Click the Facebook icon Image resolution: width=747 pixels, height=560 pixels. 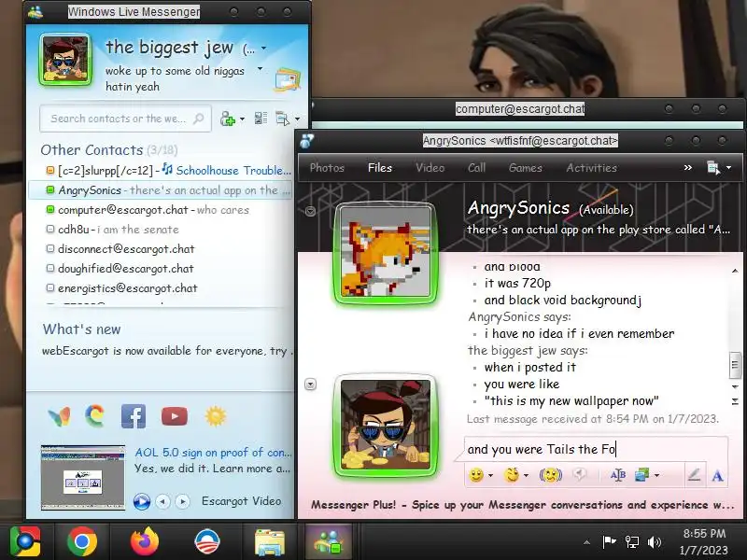pyautogui.click(x=134, y=416)
